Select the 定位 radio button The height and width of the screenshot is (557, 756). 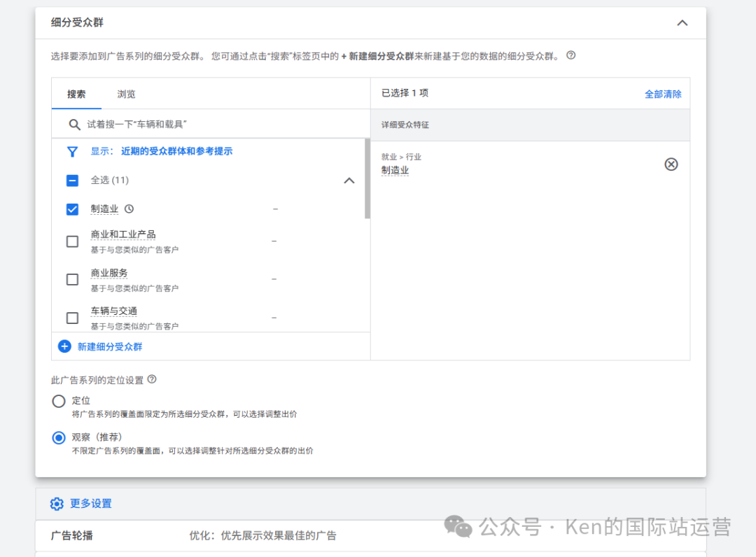coord(59,401)
